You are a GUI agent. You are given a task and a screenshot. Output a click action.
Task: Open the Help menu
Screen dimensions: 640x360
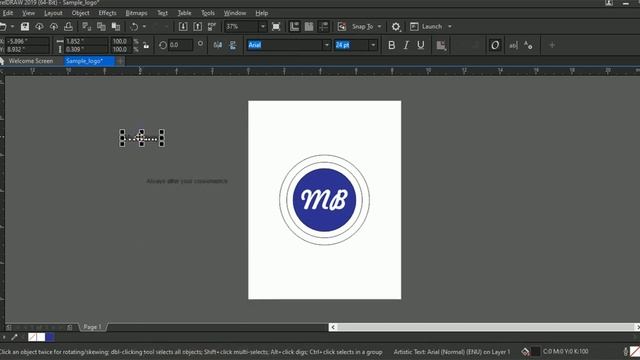click(262, 13)
